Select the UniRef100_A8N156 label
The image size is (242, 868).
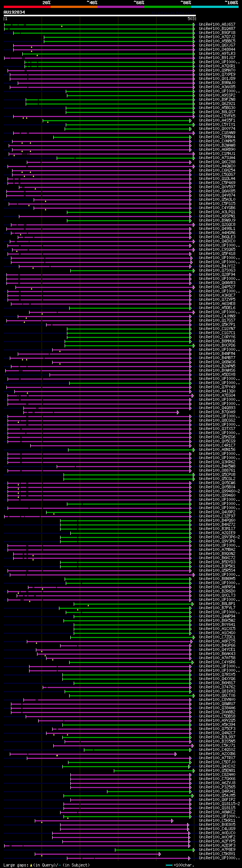tap(217, 449)
